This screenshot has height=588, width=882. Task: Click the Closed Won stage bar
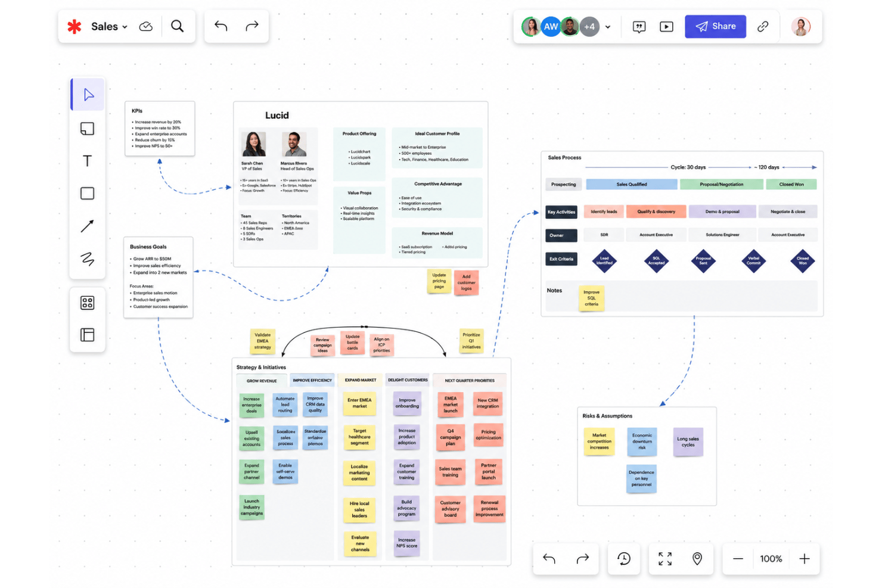pyautogui.click(x=791, y=185)
